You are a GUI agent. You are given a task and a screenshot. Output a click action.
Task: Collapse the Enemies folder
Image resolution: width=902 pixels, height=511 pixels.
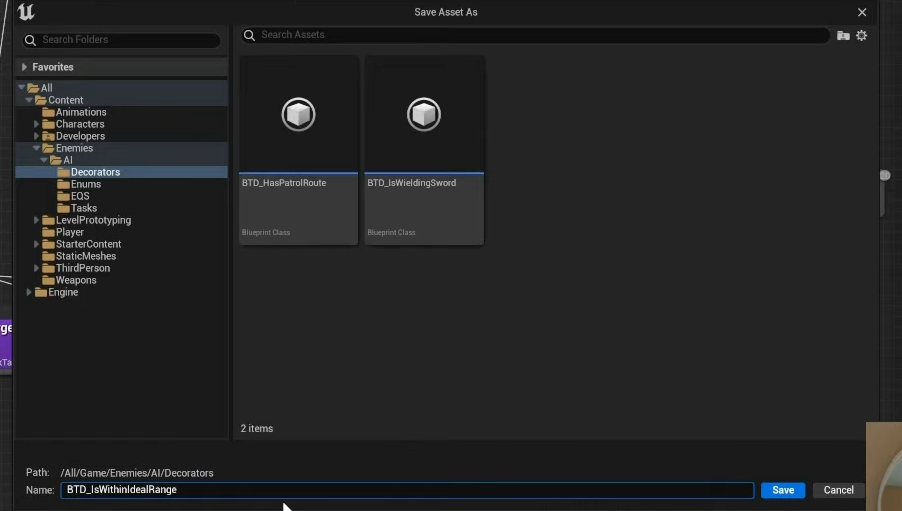37,148
